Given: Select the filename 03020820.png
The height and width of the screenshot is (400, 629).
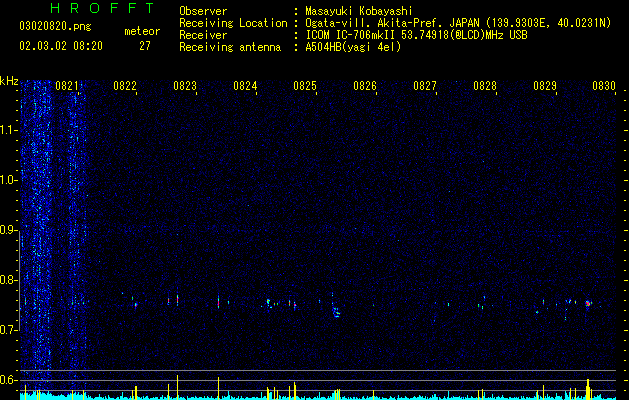Looking at the screenshot, I should [55, 27].
